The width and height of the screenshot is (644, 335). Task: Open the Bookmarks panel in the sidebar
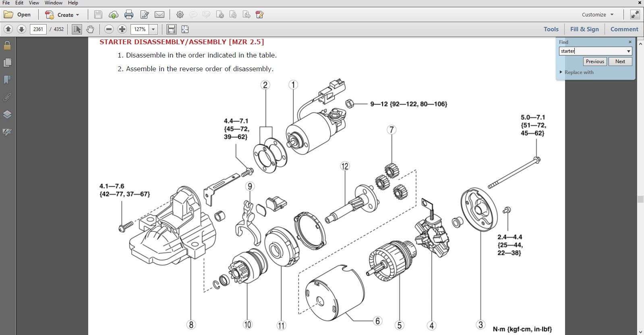pos(7,80)
